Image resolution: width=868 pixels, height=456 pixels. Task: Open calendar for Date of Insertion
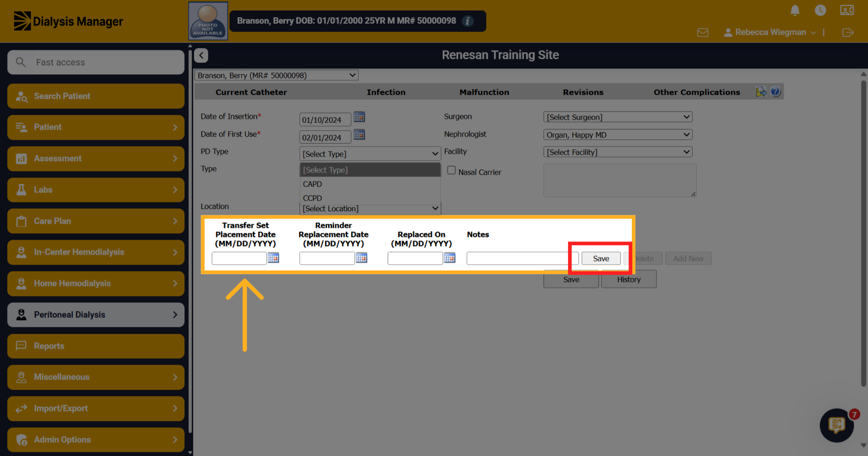point(359,117)
